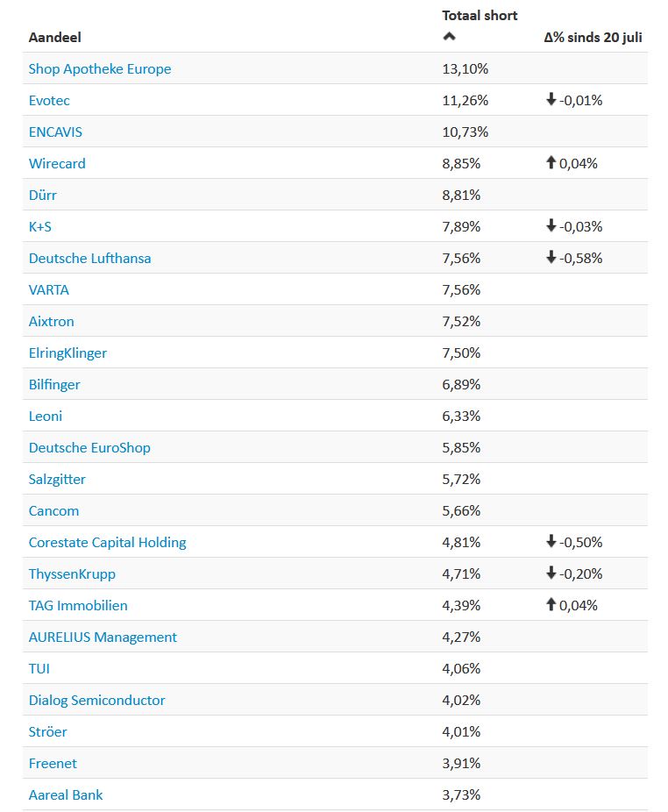Image resolution: width=668 pixels, height=812 pixels.
Task: Go to the Dürr stock page
Action: (43, 195)
